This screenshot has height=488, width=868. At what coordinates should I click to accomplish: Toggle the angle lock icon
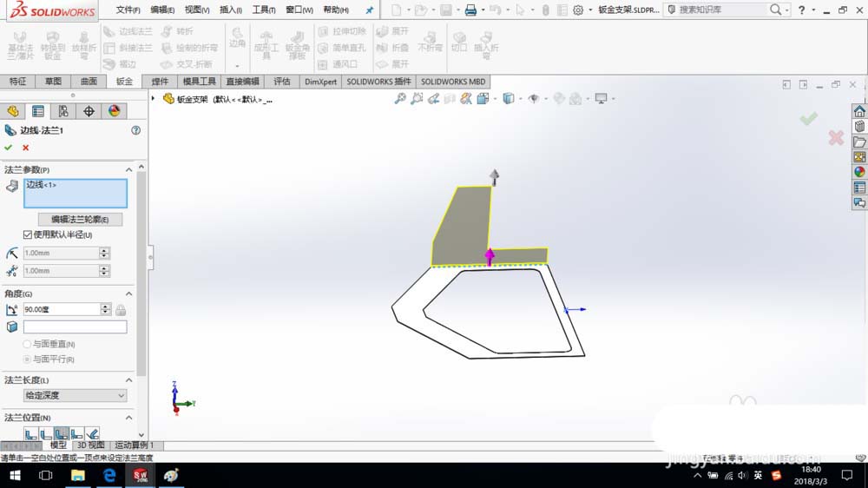[x=121, y=309]
